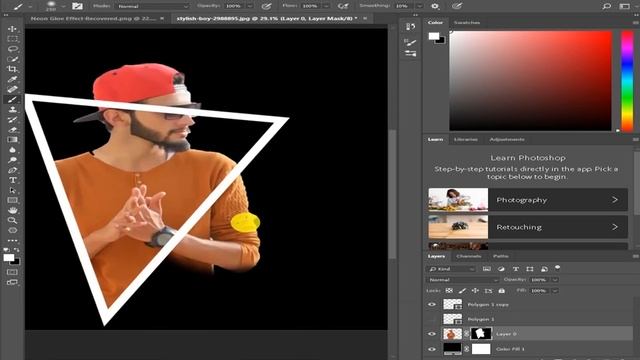Select the Spot Healing Brush tool

point(12,89)
